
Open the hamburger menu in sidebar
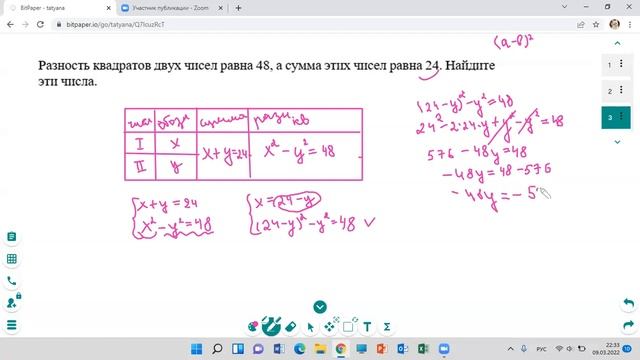point(12,325)
